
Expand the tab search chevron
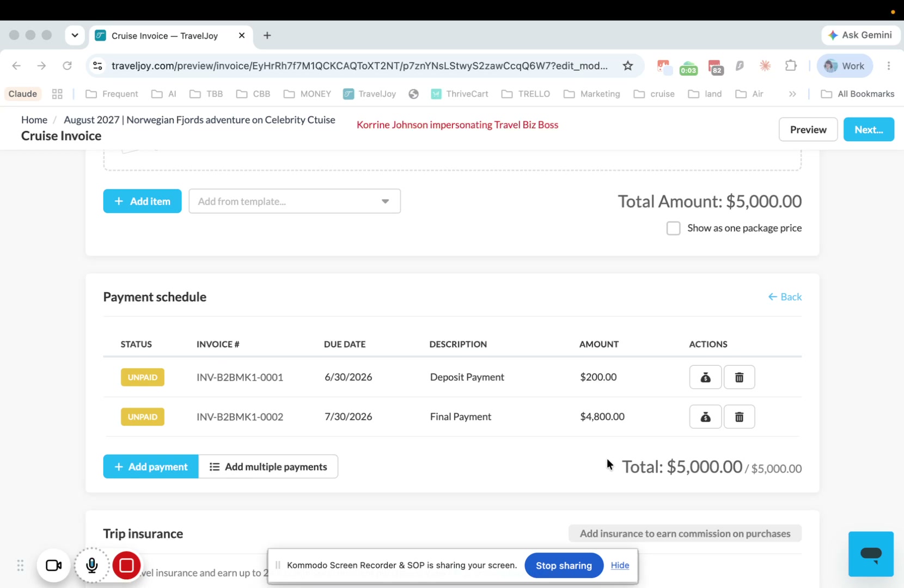coord(75,35)
